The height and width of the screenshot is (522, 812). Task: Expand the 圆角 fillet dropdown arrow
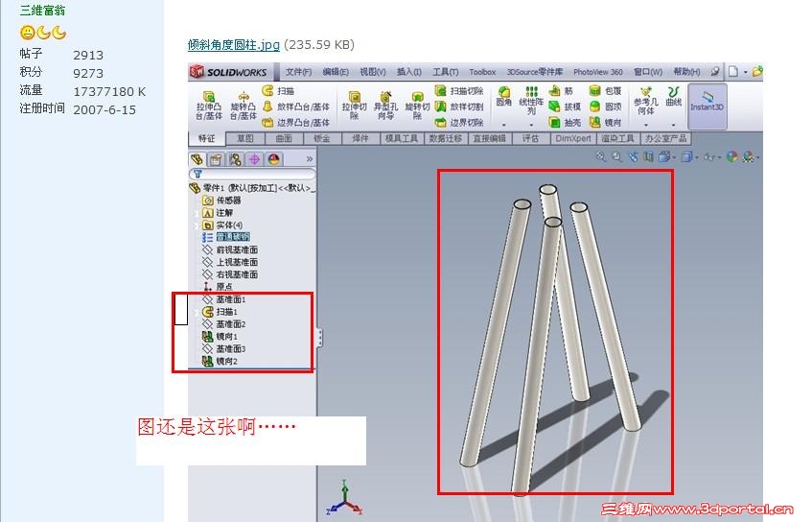coord(504,125)
